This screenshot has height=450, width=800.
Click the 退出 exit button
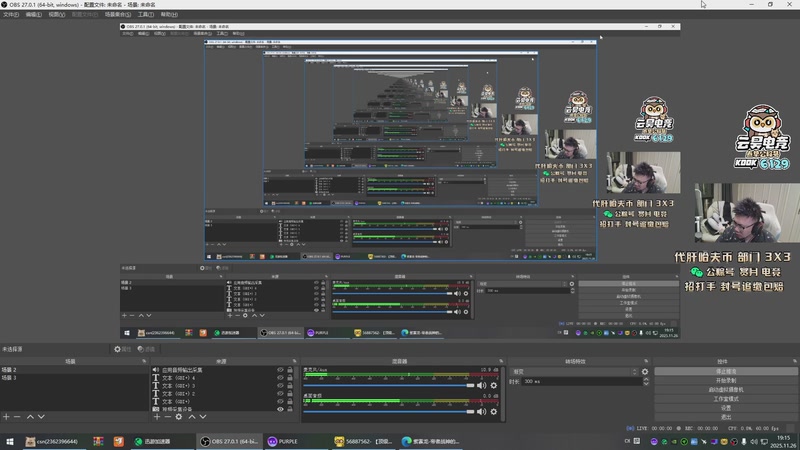(726, 417)
